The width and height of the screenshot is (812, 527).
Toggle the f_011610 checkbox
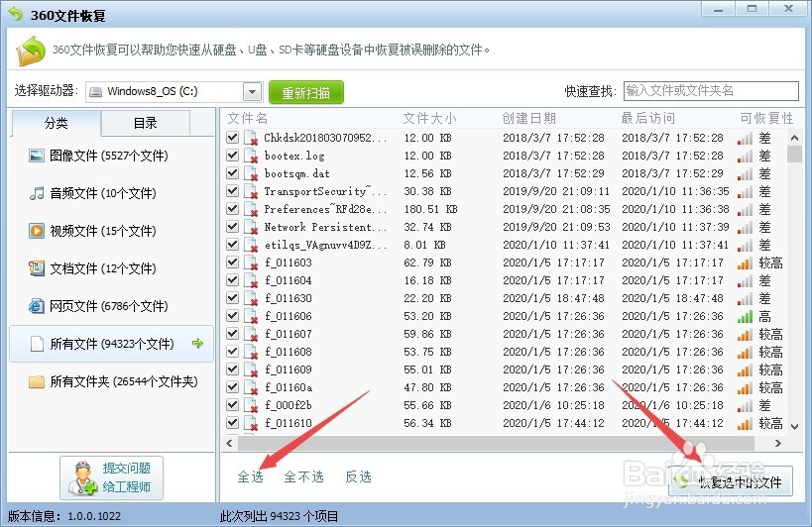click(x=233, y=423)
